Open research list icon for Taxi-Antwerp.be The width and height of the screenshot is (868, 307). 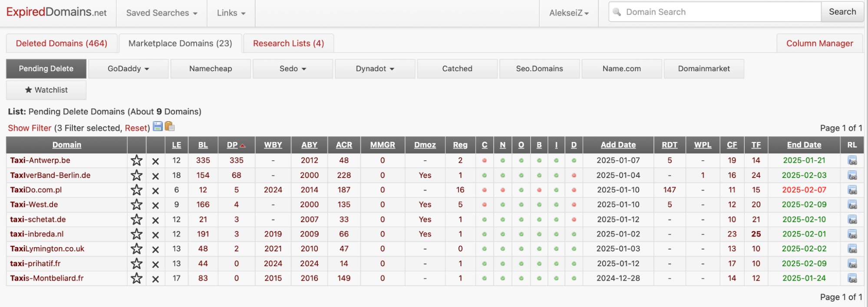click(x=852, y=161)
